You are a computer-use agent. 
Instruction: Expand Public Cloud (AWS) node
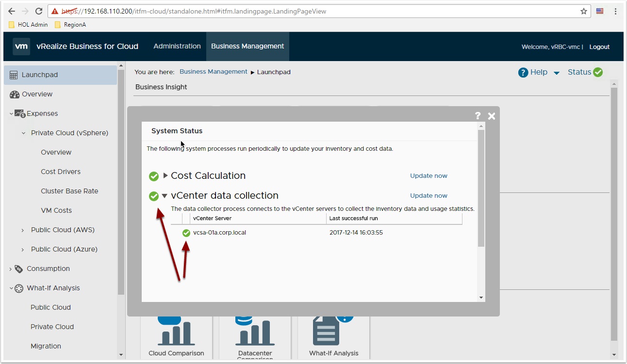(23, 230)
